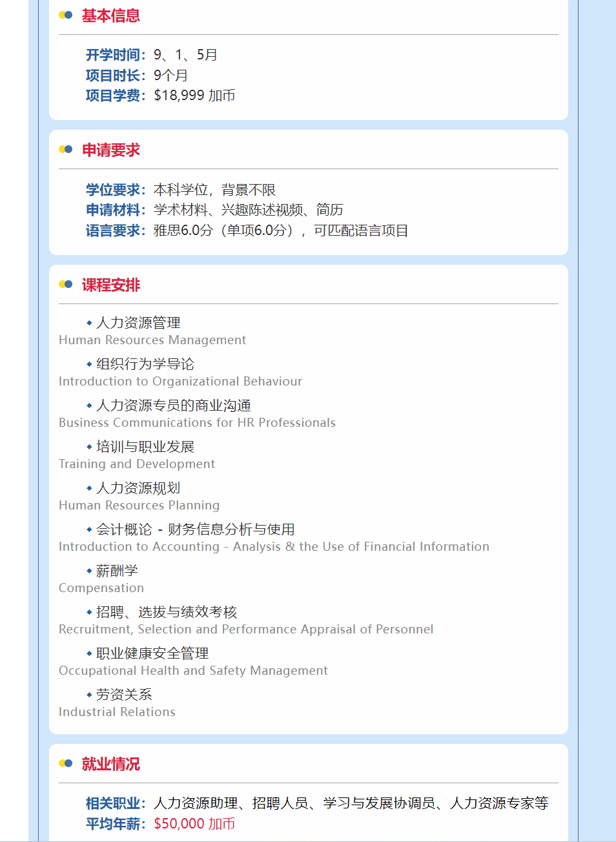Select the 基本信息 section heading

(110, 15)
